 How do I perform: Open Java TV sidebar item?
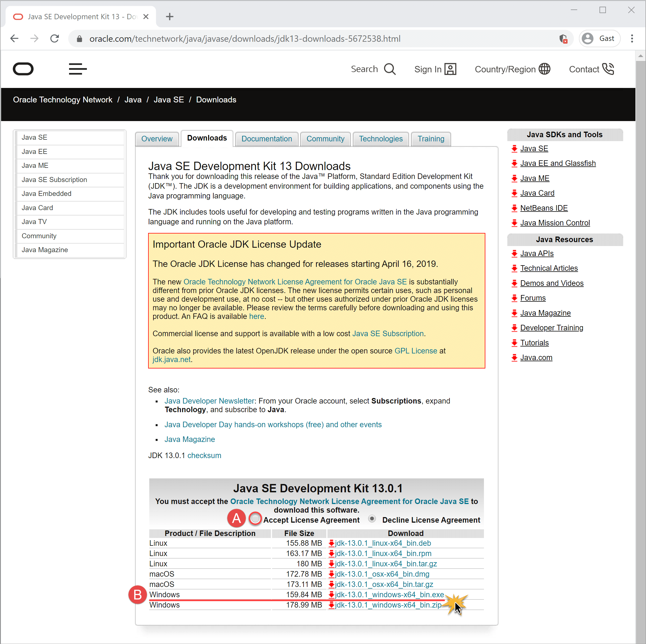coord(70,222)
